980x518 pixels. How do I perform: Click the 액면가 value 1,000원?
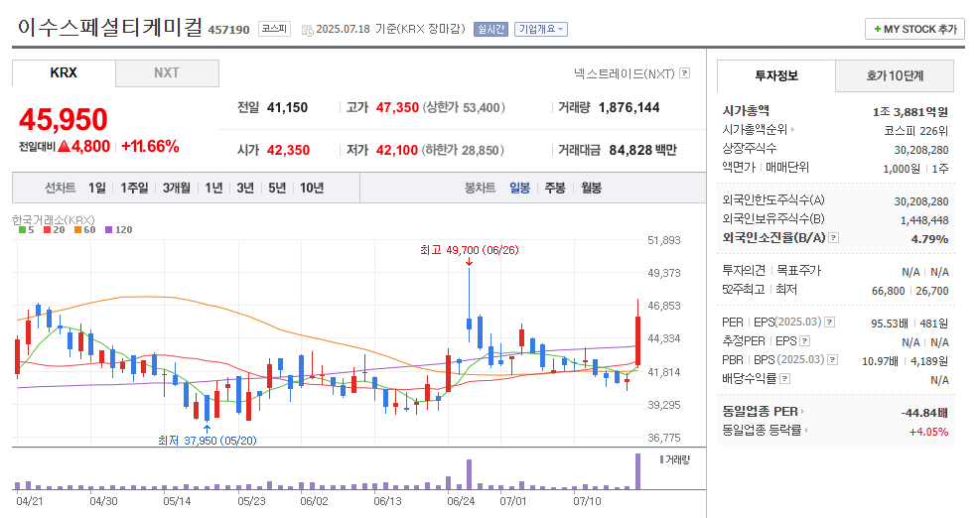902,169
